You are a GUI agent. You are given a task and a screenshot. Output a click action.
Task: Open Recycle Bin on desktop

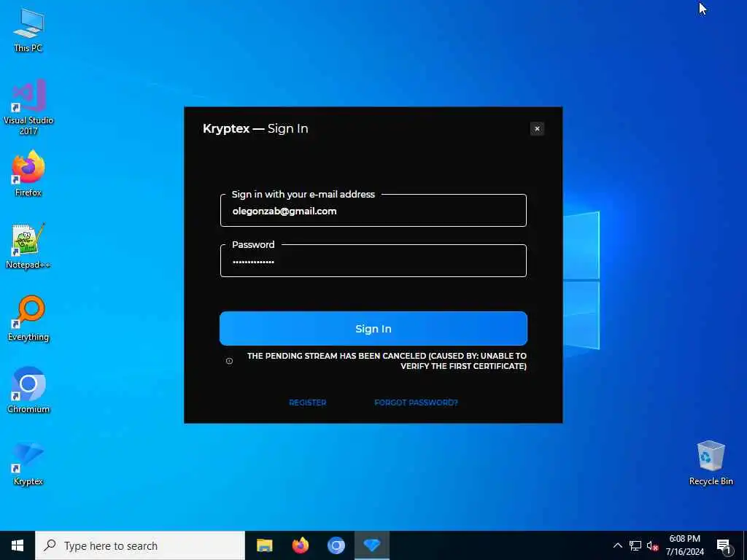point(711,463)
